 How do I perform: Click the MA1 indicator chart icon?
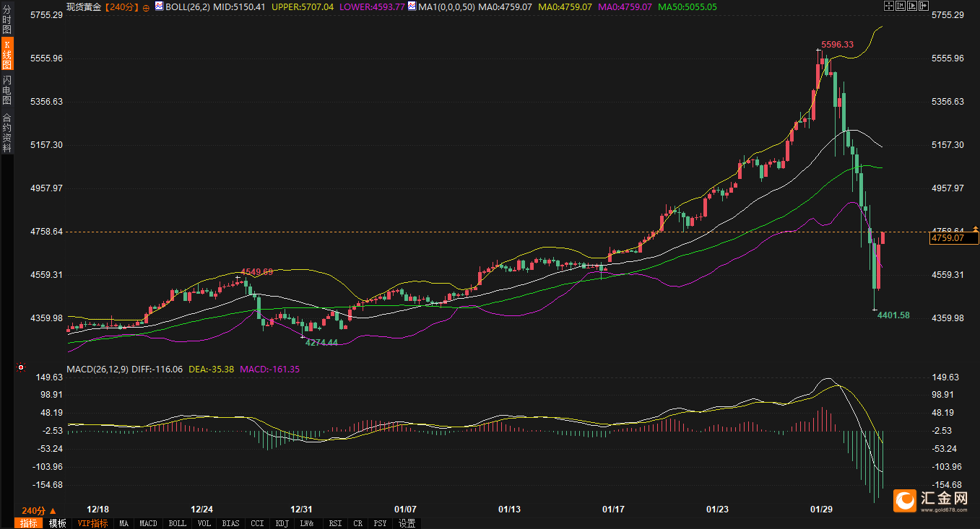click(x=412, y=6)
